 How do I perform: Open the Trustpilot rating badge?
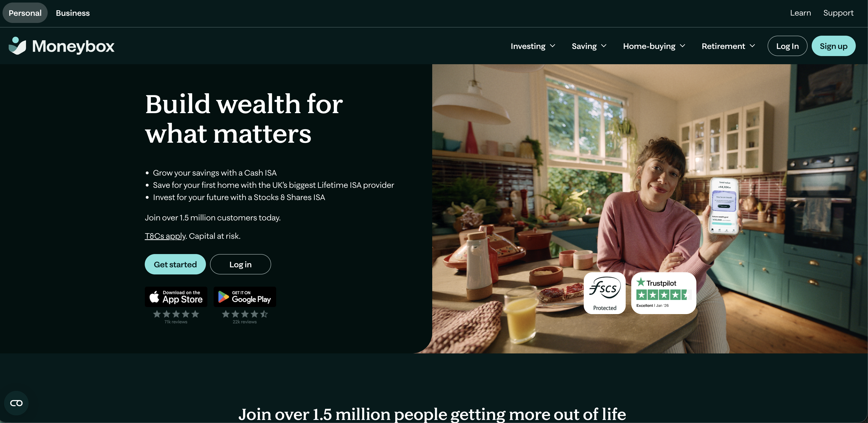(x=663, y=293)
